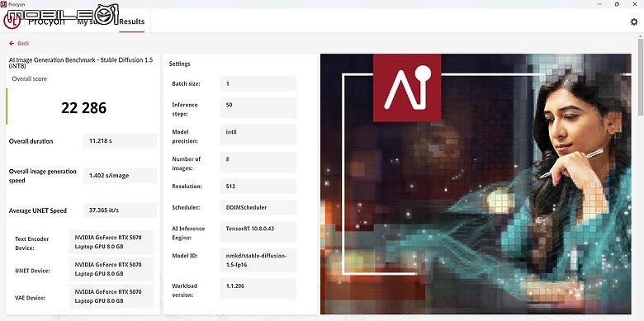Click the Inference steps value 50
644x321 pixels.
pos(258,107)
